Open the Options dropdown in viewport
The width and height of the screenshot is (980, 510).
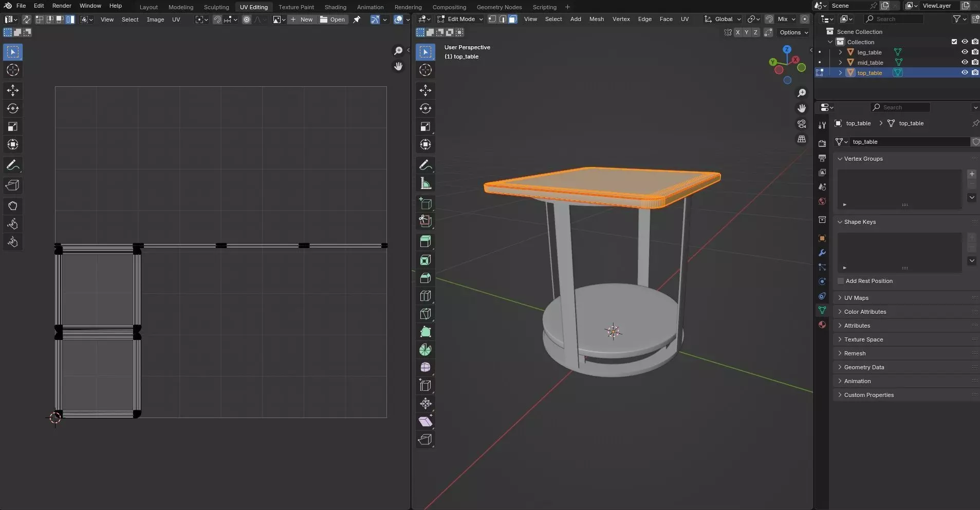[x=793, y=32]
